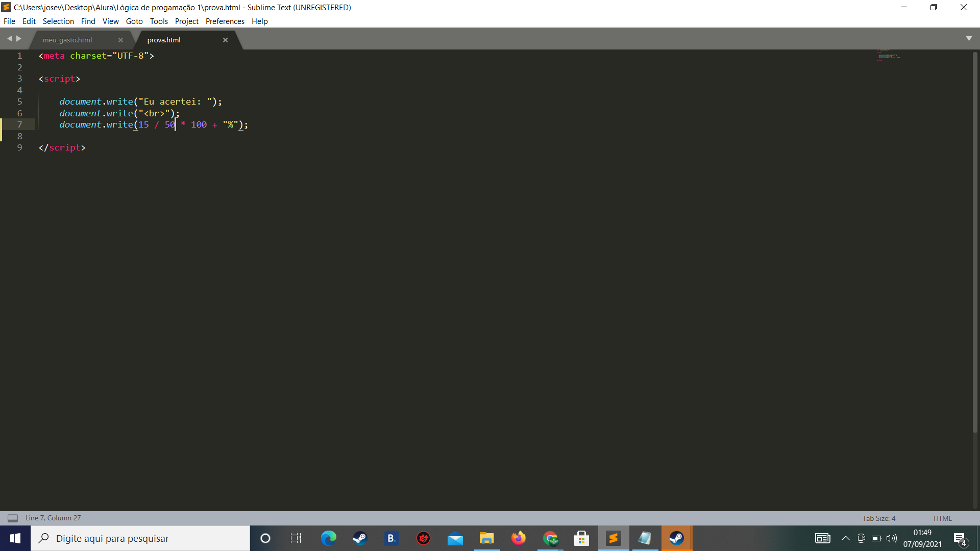Minimize the Sublime Text window

click(904, 7)
